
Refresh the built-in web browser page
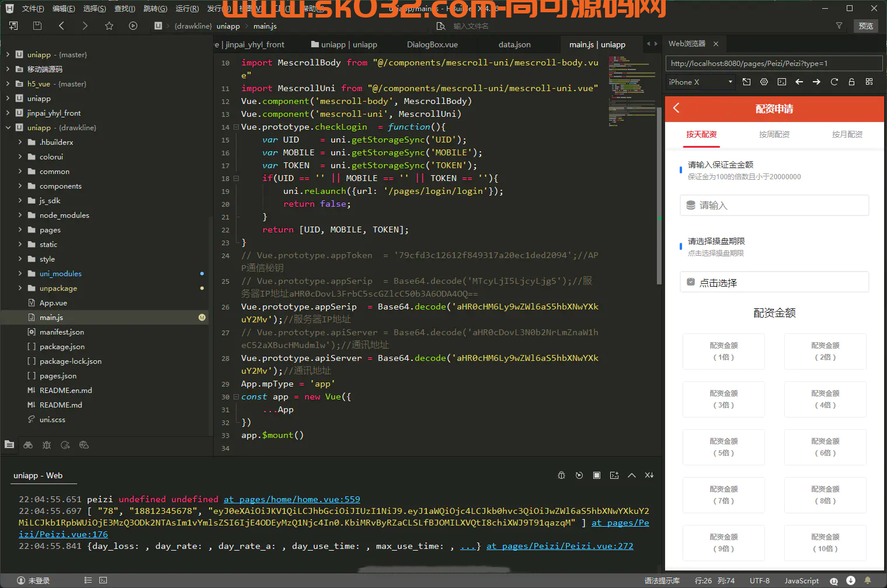tap(834, 82)
